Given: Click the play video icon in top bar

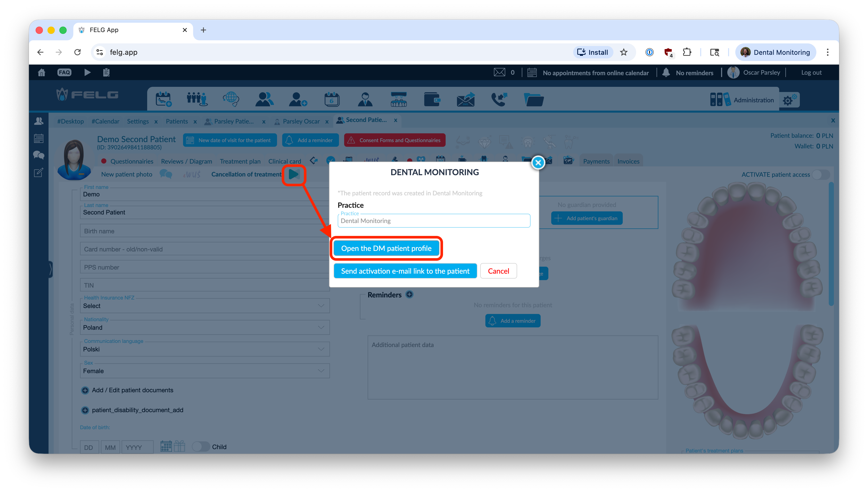Looking at the screenshot, I should pos(87,72).
